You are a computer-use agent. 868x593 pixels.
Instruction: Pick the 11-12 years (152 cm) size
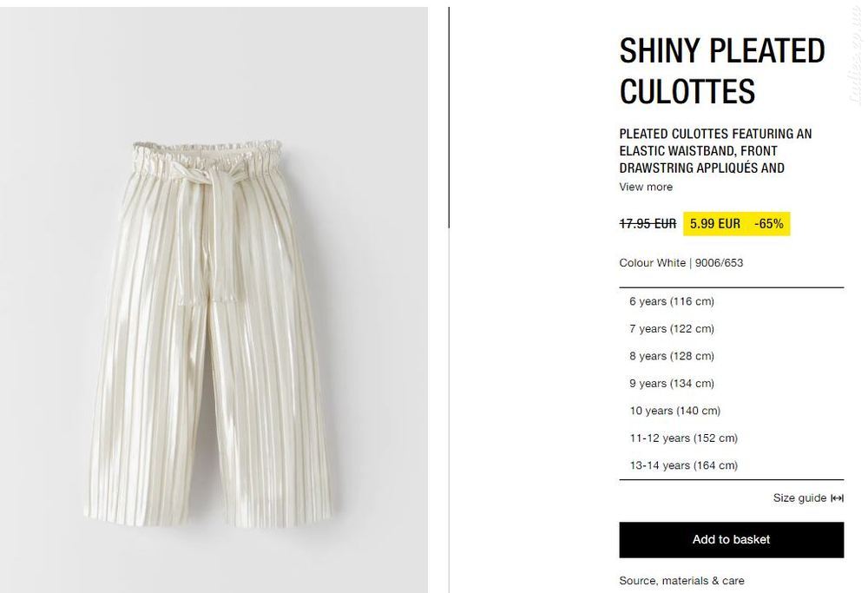tap(731, 438)
